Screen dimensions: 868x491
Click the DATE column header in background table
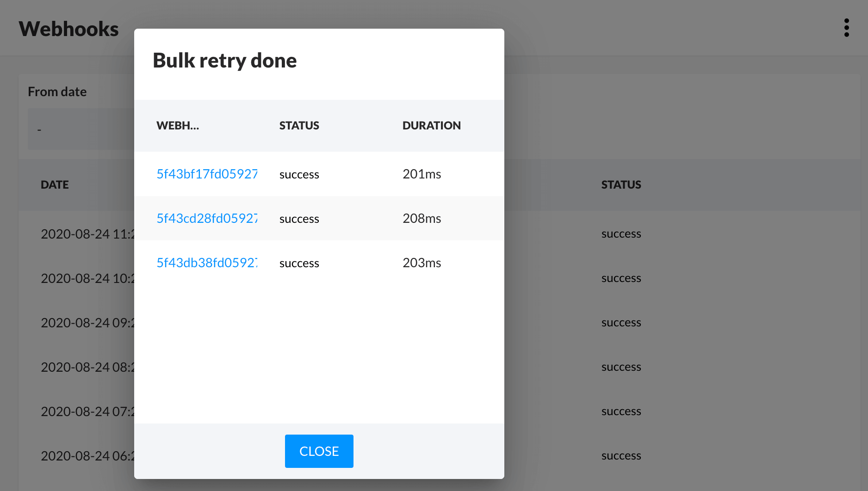(55, 184)
